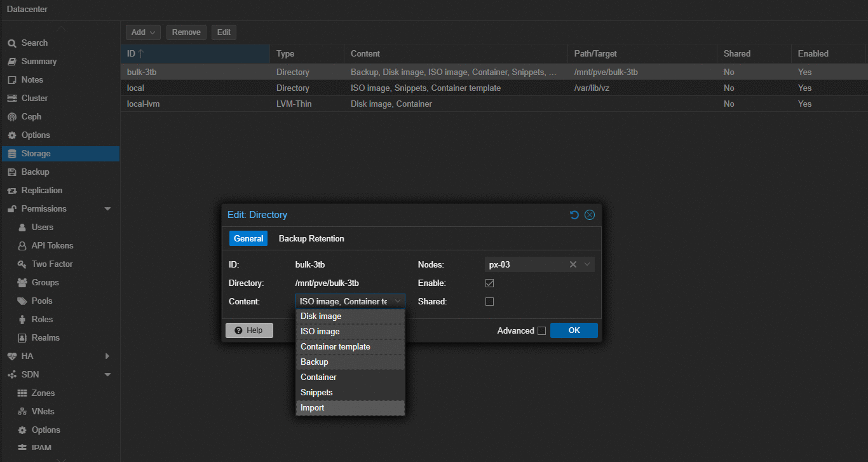Click the Remove storage button
The image size is (868, 462).
(x=186, y=32)
